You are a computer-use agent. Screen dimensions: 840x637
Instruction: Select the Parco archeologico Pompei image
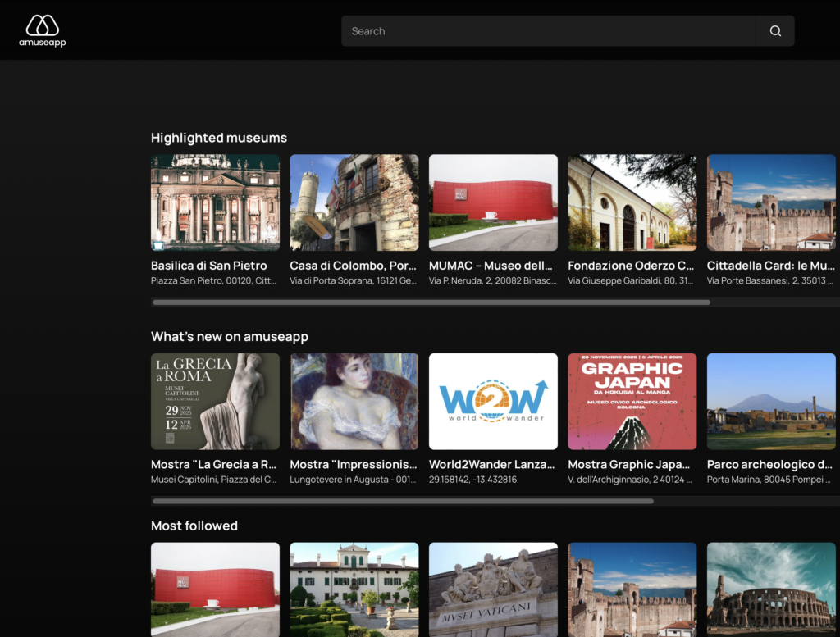tap(771, 402)
